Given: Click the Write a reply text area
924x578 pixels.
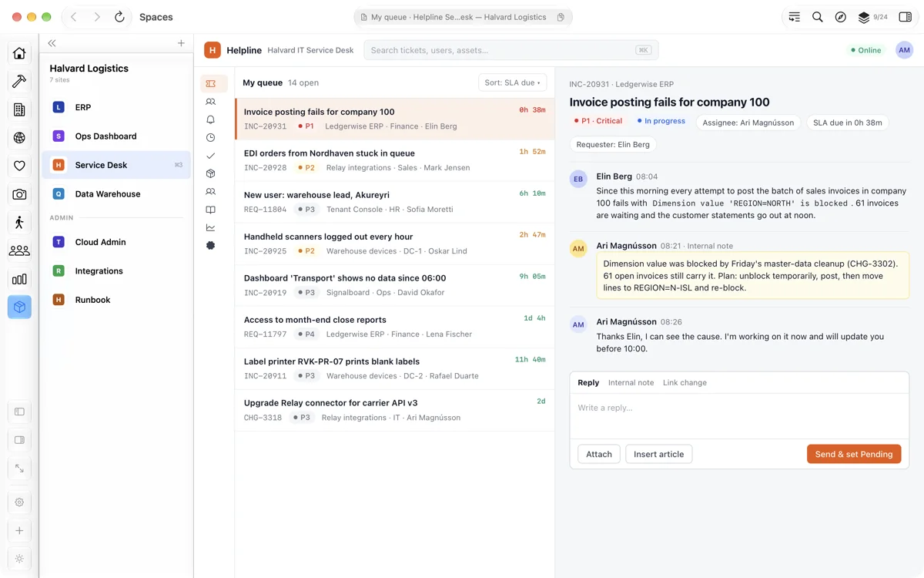Looking at the screenshot, I should 739,415.
